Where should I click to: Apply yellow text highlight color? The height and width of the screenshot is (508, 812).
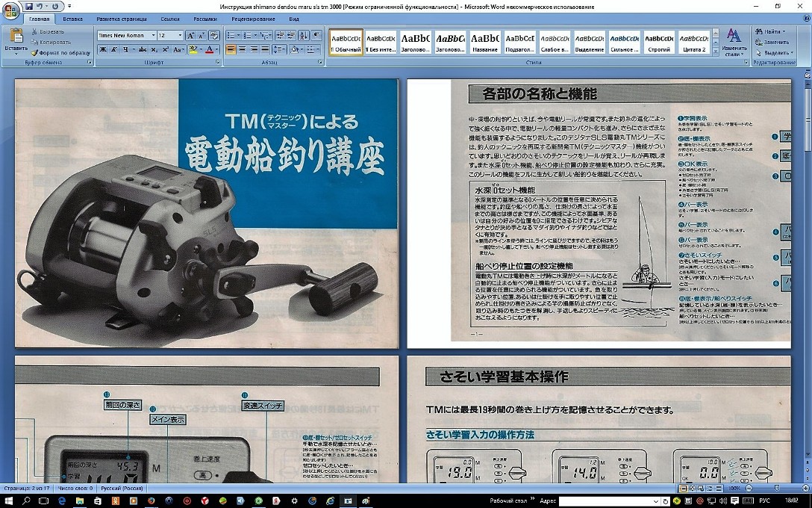coord(193,50)
